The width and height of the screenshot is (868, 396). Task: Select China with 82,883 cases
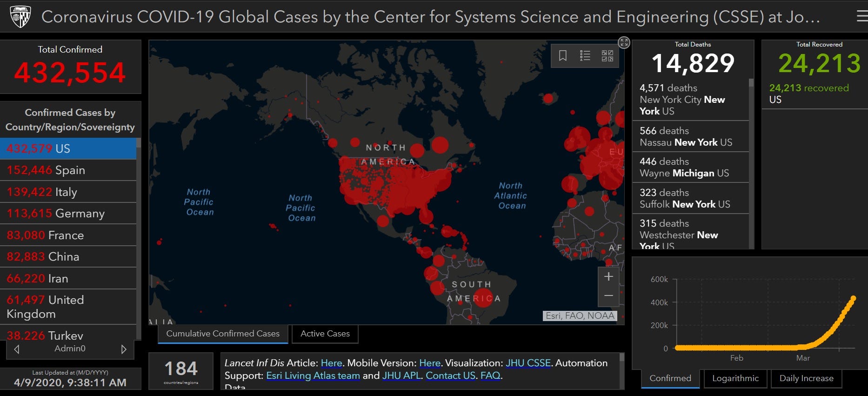click(x=68, y=257)
